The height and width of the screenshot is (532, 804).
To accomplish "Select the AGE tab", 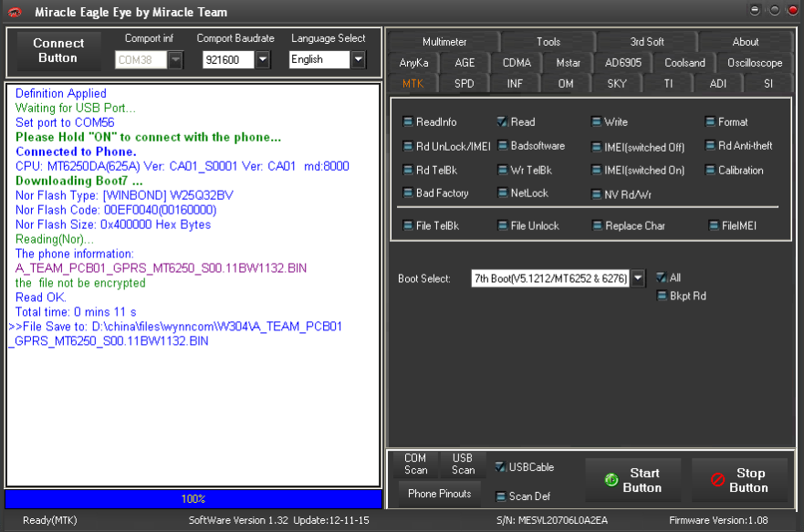I will pyautogui.click(x=465, y=63).
